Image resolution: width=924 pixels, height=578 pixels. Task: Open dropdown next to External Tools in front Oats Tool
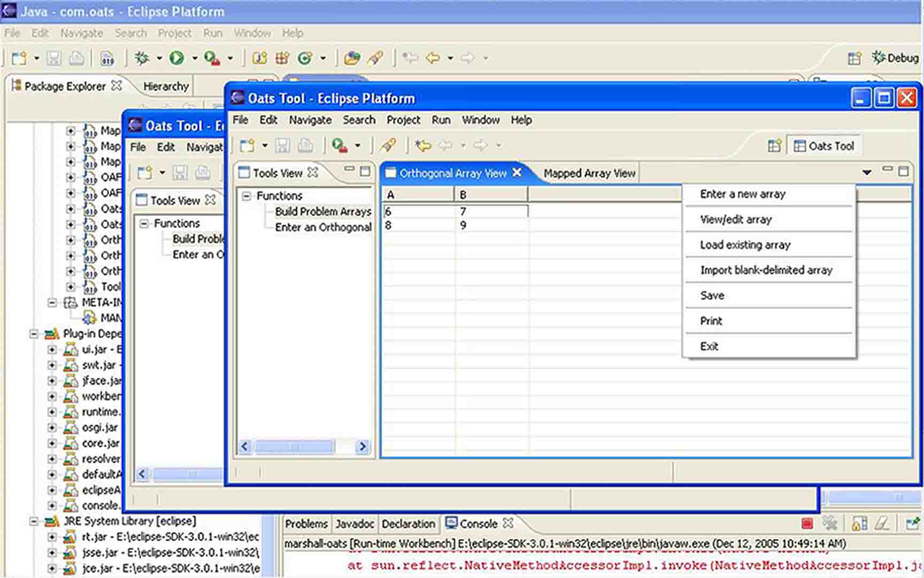point(358,145)
